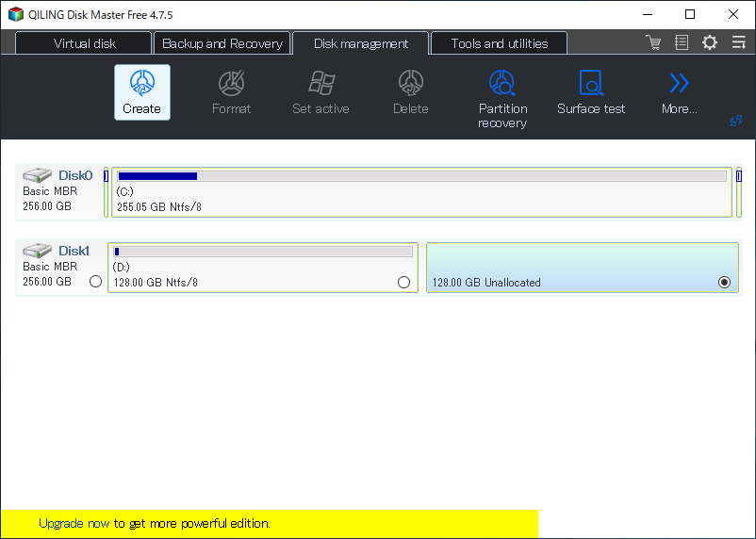Click the Disk1 drive icon

37,251
